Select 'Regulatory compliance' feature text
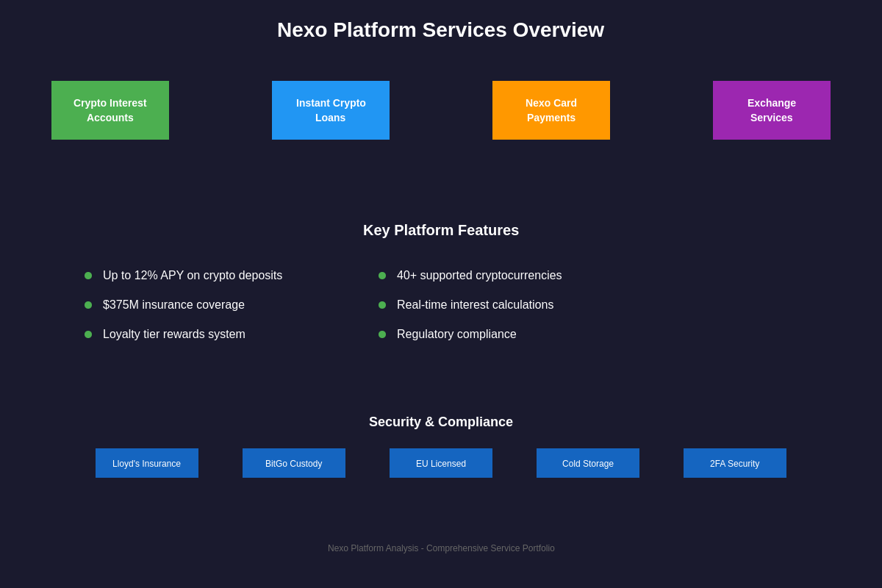882x588 pixels. 456,334
